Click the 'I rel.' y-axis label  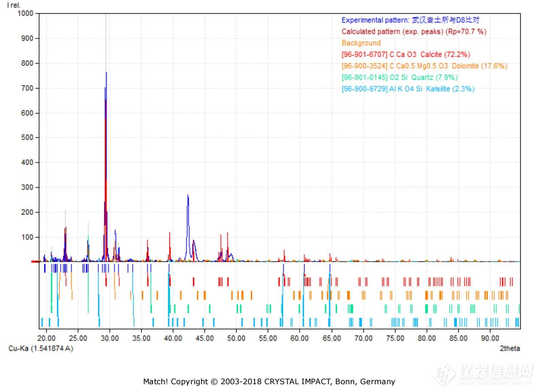(14, 5)
